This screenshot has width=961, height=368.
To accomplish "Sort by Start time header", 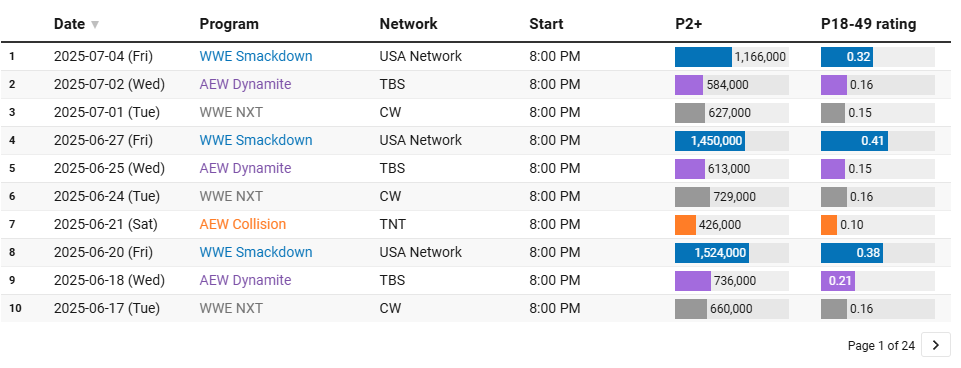I will click(x=546, y=24).
